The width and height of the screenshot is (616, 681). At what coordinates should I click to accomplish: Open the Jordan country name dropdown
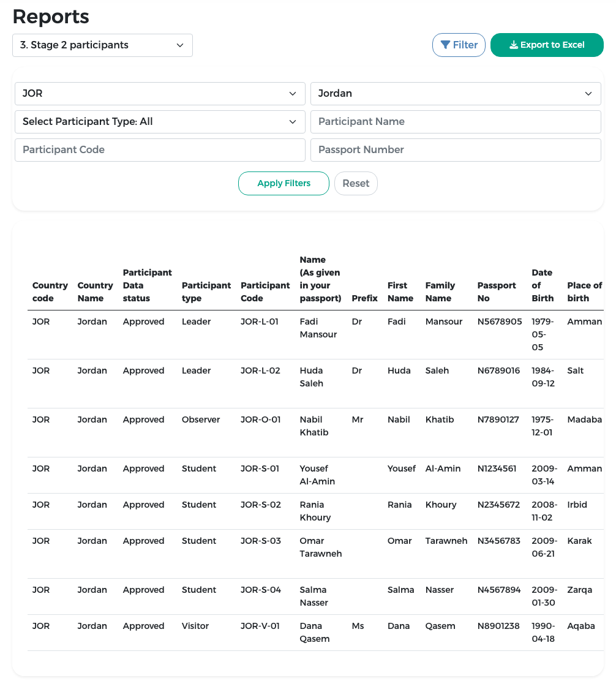coord(456,93)
